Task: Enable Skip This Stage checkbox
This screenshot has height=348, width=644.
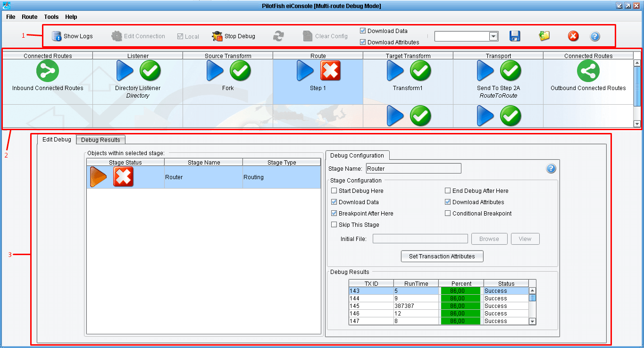Action: tap(334, 225)
